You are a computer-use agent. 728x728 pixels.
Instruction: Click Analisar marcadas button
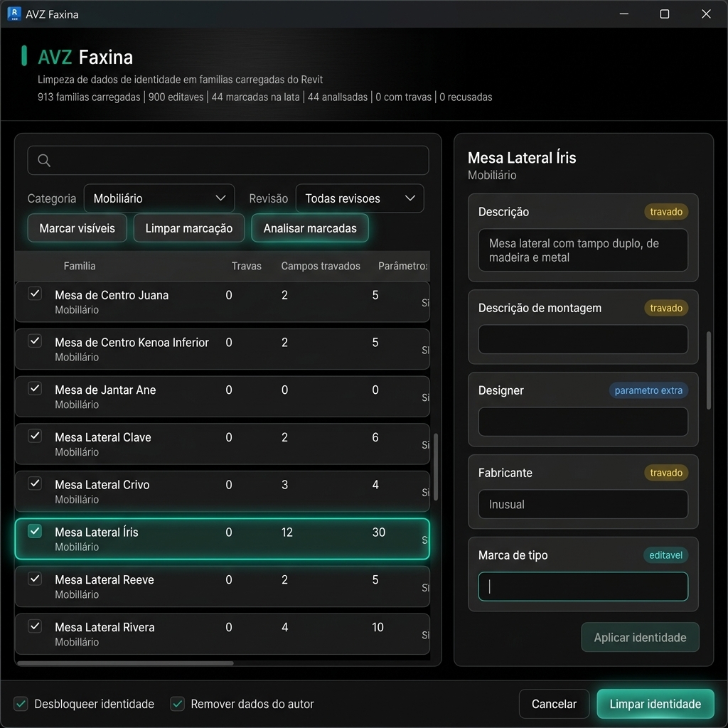[310, 228]
